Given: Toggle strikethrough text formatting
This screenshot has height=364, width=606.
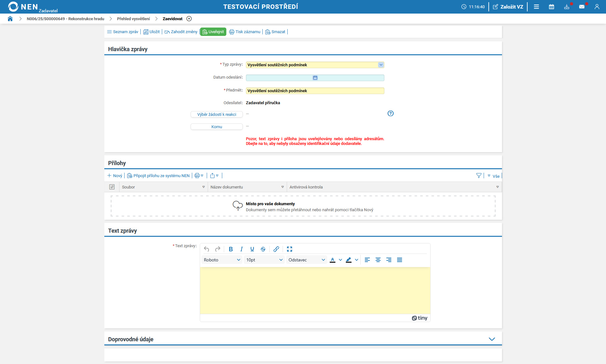Looking at the screenshot, I should coord(263,249).
